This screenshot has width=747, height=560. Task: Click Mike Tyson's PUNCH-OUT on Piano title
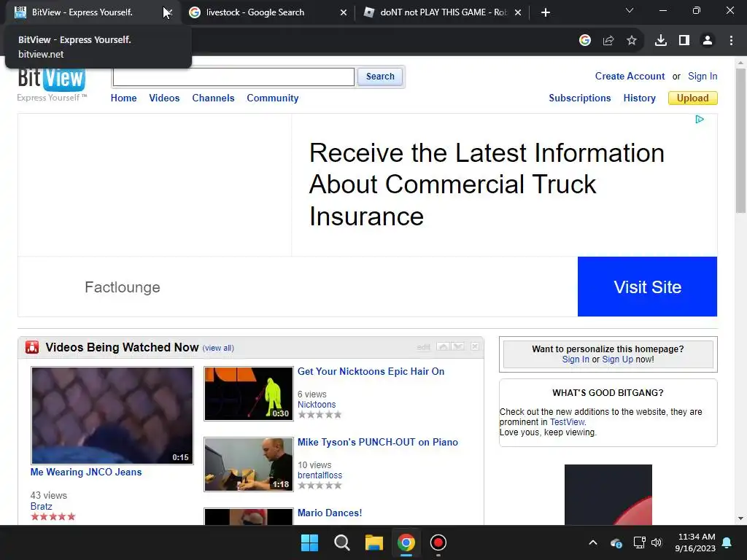coord(378,443)
